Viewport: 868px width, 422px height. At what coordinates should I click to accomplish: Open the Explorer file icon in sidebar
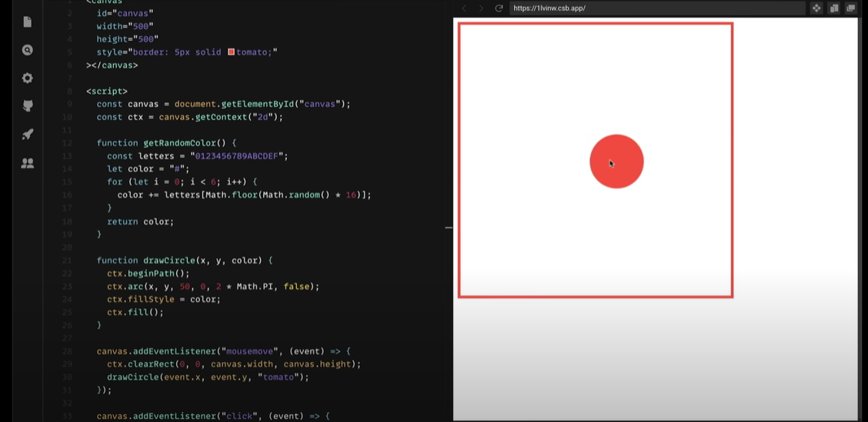click(27, 22)
